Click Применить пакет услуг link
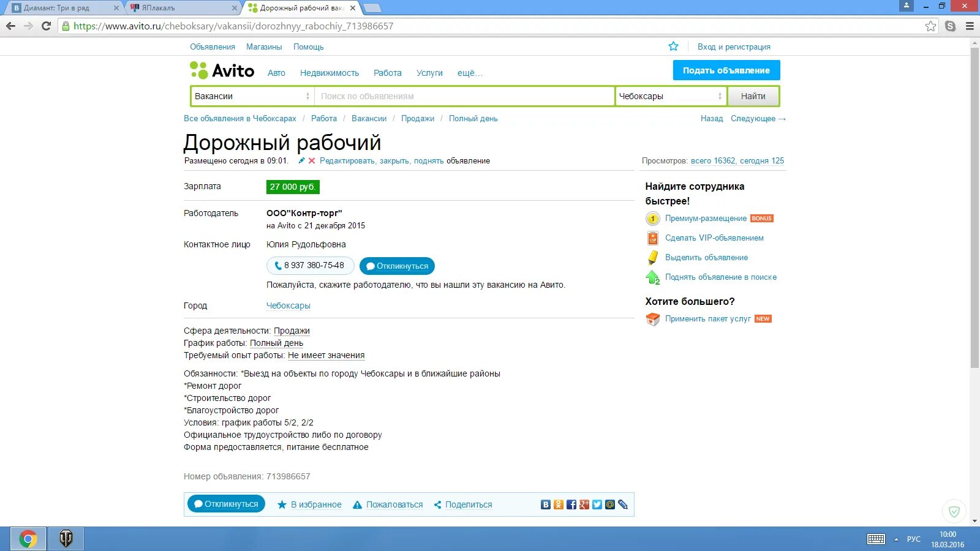Image resolution: width=980 pixels, height=551 pixels. pyautogui.click(x=708, y=319)
